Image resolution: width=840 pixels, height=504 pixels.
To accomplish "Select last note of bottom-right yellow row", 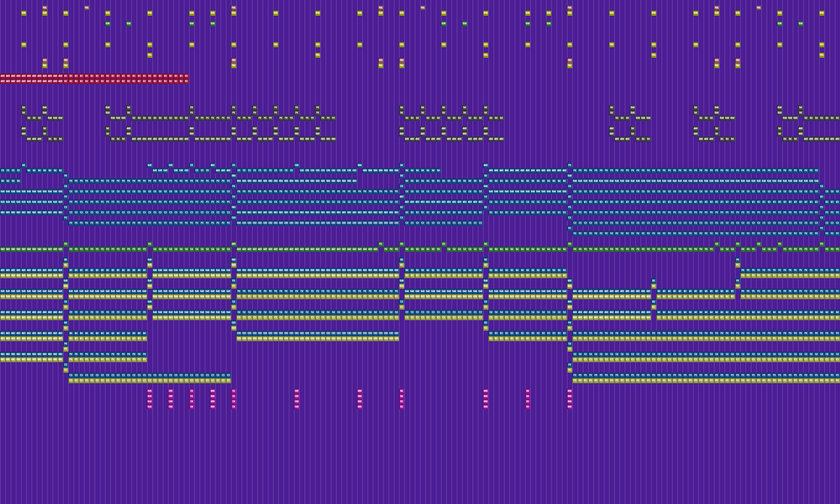I will [x=837, y=381].
